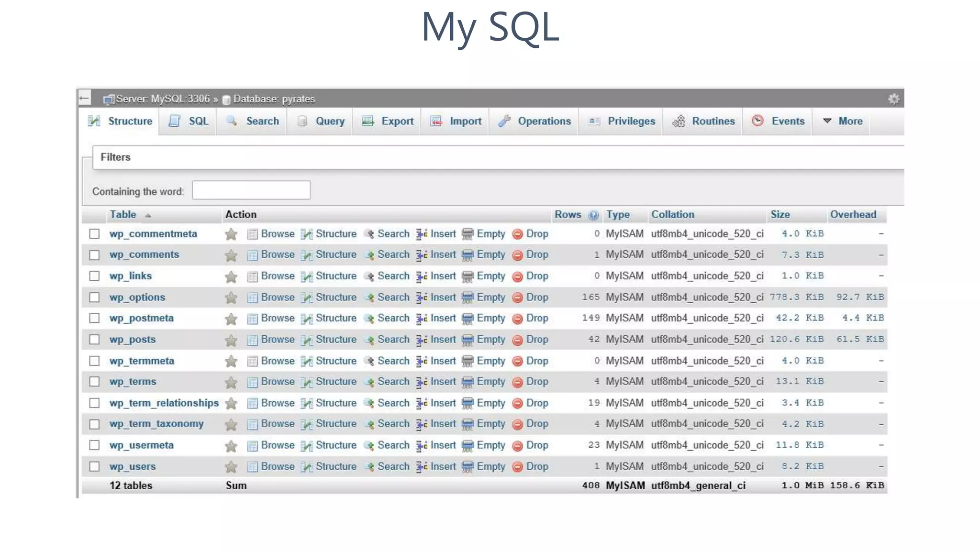Viewport: 980px width, 551px height.
Task: Click the Search icon for wp_postmeta
Action: pyautogui.click(x=369, y=319)
